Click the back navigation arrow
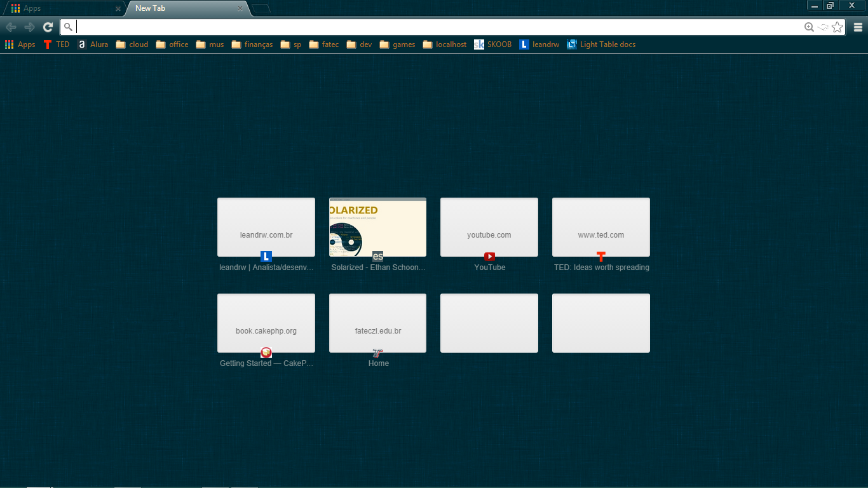This screenshot has width=868, height=488. tap(11, 27)
